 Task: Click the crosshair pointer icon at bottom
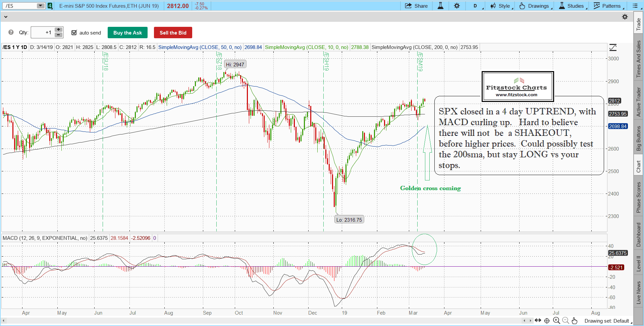pos(547,321)
